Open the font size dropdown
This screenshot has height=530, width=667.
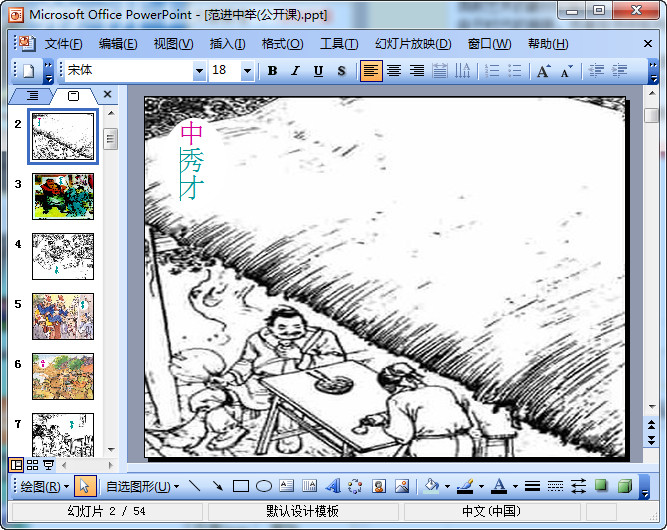247,71
